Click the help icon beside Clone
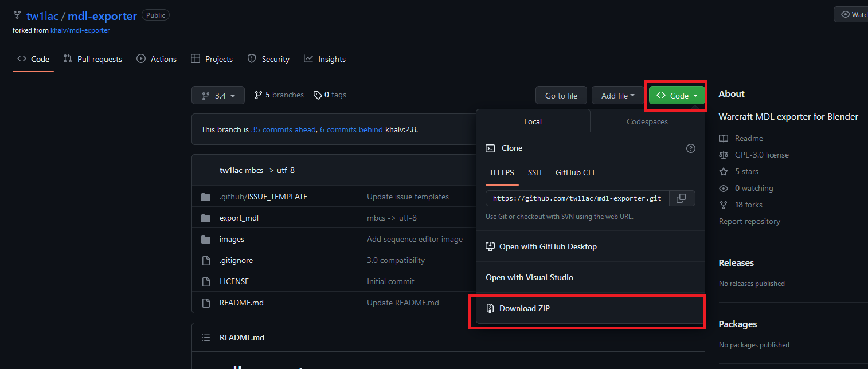 pos(690,148)
